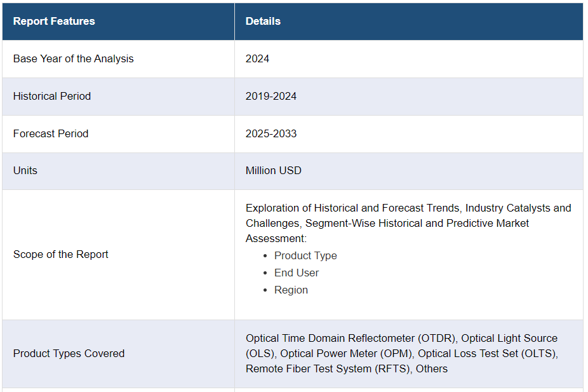The image size is (588, 392).
Task: Select the Scope of the Report label
Action: tap(61, 254)
